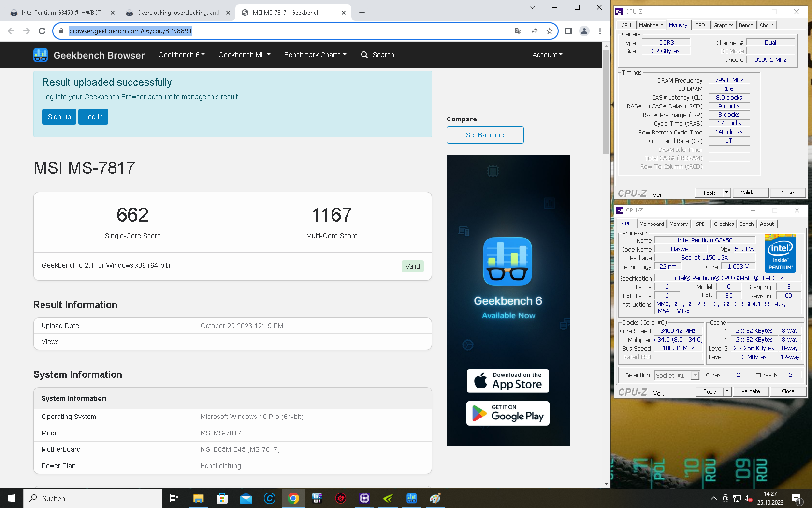Click the Get it on Google Play badge
The image size is (812, 508).
[x=508, y=414]
